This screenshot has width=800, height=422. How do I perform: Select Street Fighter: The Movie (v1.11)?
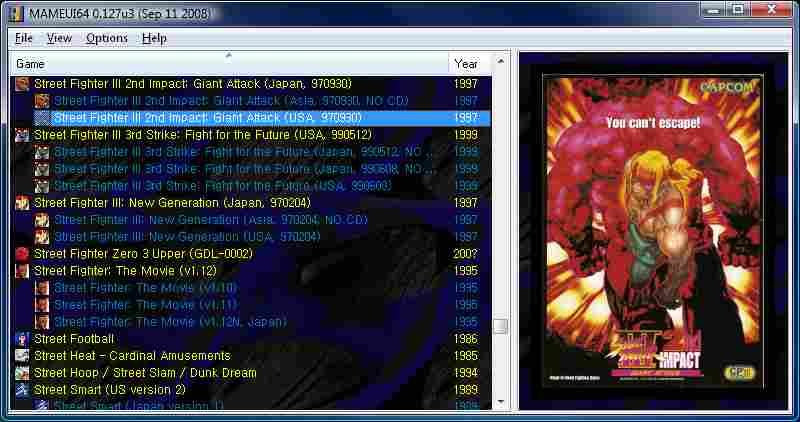point(145,305)
